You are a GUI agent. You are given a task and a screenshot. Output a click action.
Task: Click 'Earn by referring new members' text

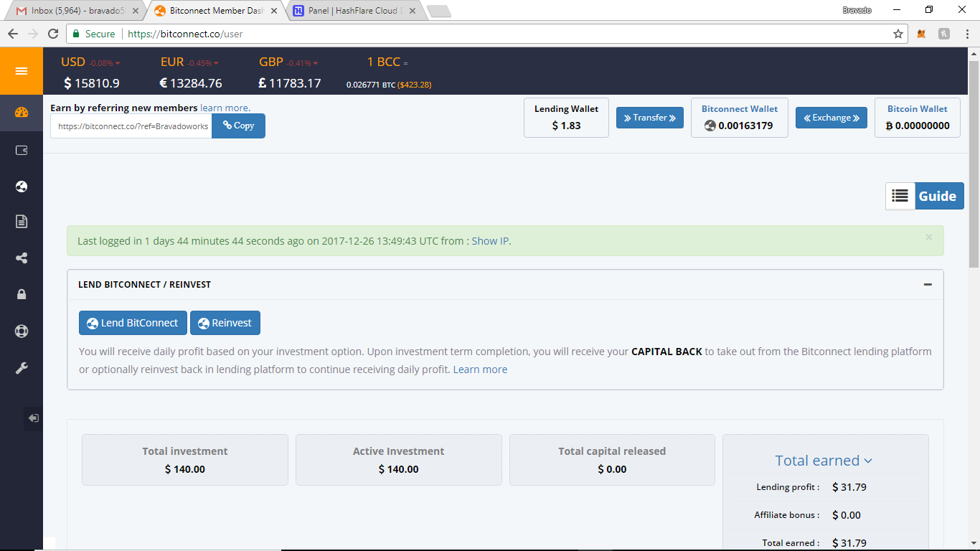tap(124, 108)
